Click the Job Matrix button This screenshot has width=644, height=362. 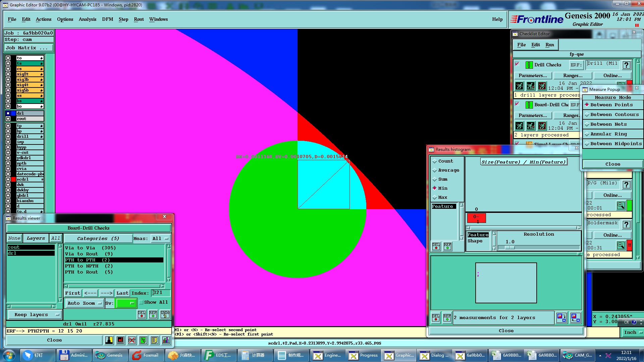(28, 48)
